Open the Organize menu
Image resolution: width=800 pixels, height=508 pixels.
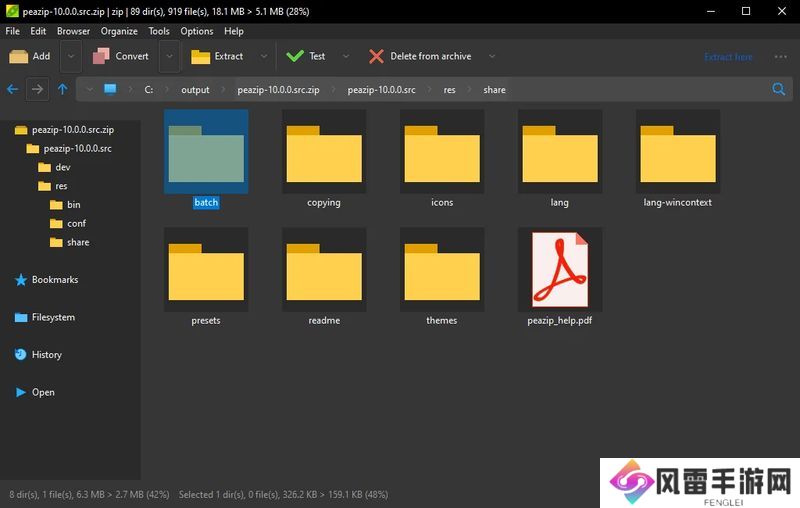119,31
